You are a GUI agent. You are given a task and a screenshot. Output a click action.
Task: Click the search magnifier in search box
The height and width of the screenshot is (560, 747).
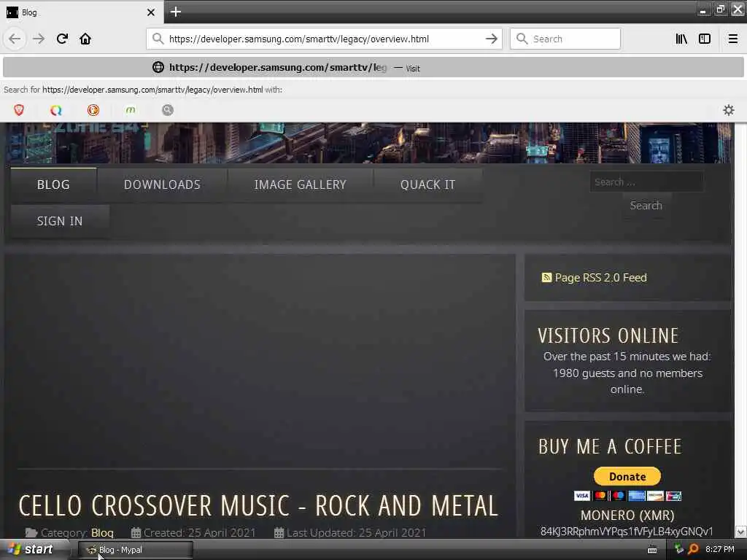(x=522, y=39)
